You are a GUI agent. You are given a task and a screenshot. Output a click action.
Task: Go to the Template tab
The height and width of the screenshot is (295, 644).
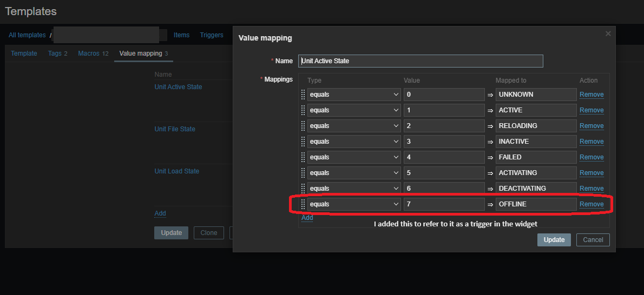24,53
